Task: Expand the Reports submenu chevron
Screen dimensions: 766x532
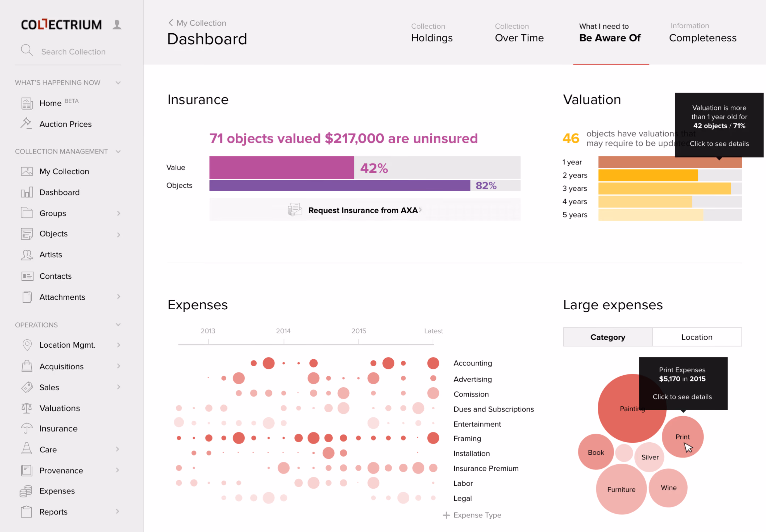Action: click(117, 511)
